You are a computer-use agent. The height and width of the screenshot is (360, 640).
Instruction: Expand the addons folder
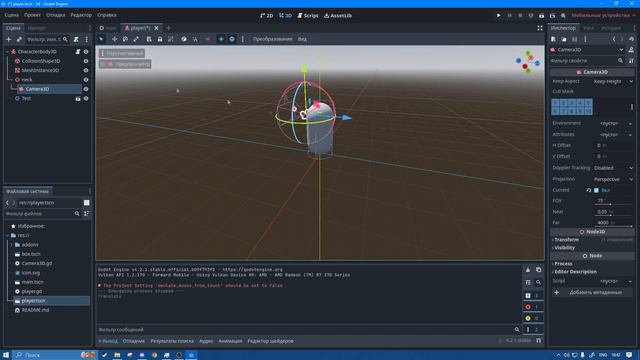pos(11,245)
